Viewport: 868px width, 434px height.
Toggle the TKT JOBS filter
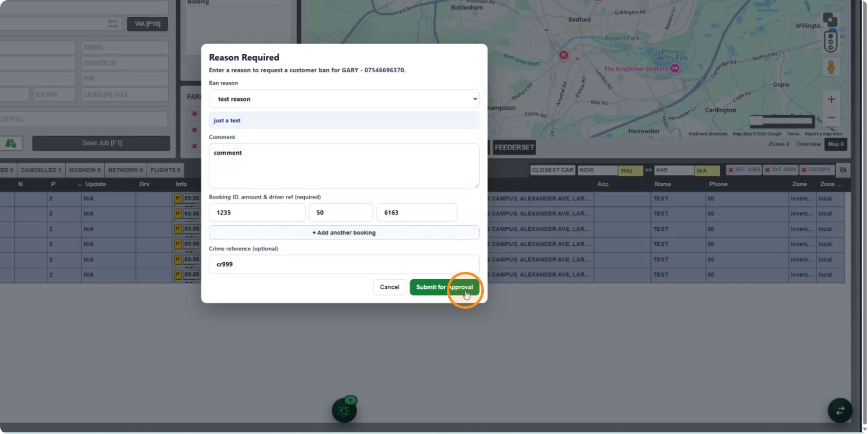point(780,170)
